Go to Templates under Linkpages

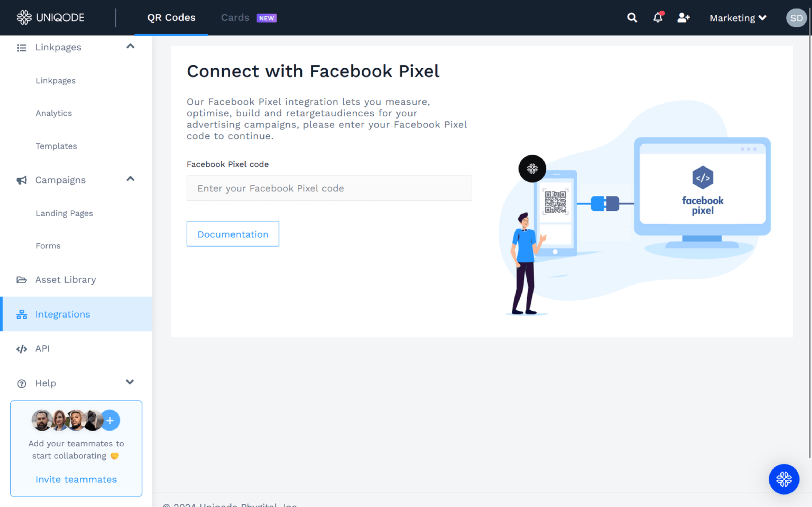(x=56, y=146)
